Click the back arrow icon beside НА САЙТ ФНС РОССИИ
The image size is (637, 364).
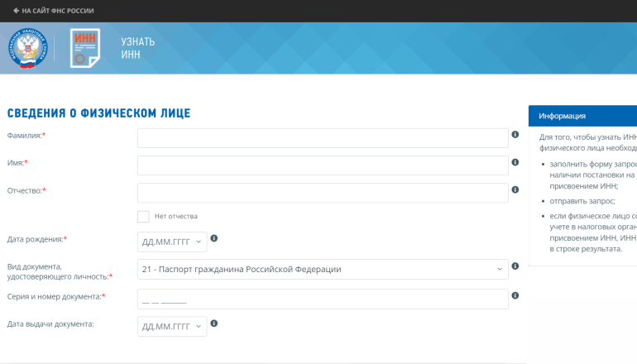(x=17, y=11)
